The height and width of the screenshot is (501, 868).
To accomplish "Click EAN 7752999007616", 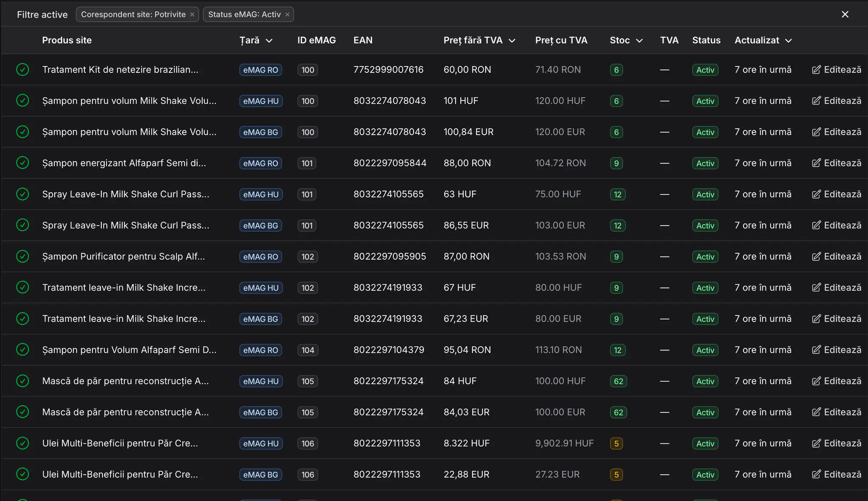I will pyautogui.click(x=388, y=69).
